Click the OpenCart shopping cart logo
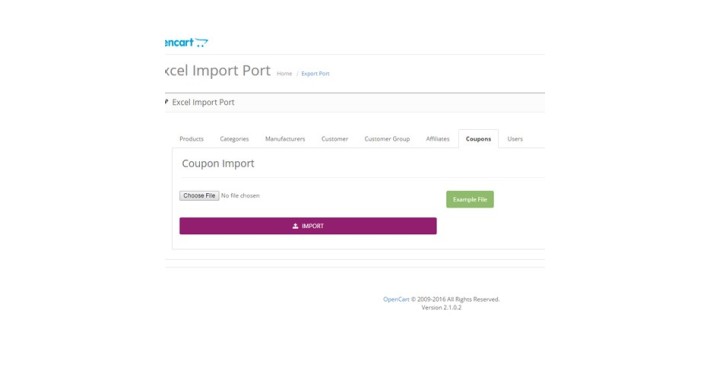Image resolution: width=710 pixels, height=380 pixels. pos(187,43)
